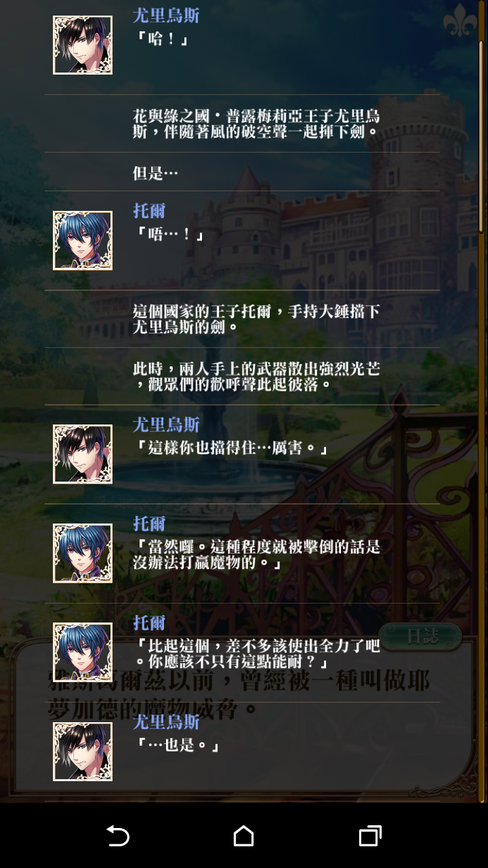Image resolution: width=488 pixels, height=868 pixels.
Task: Tap 托爾 portrait beside 「當然囉。這種程度…」
Action: pyautogui.click(x=83, y=553)
